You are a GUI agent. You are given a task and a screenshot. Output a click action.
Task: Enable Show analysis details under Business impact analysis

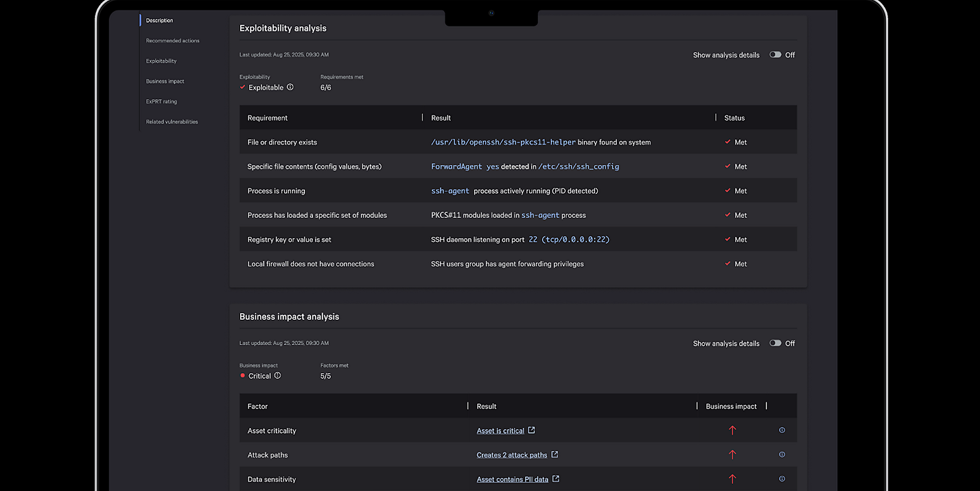click(775, 343)
